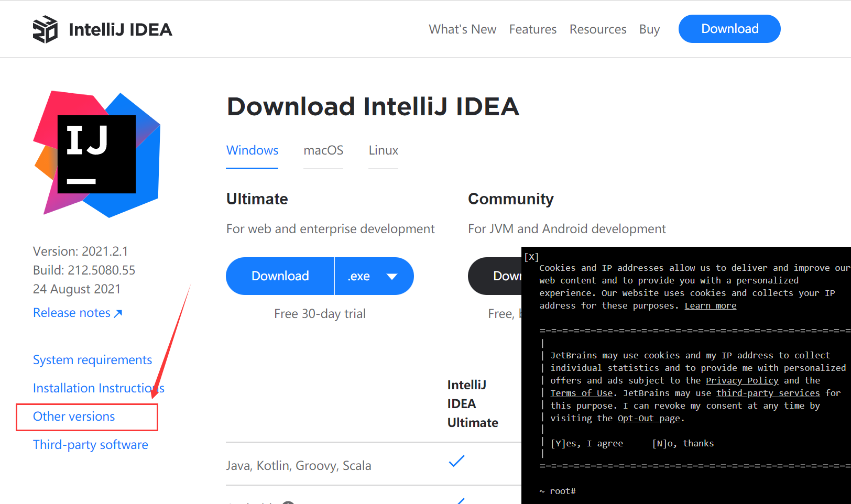Click 'For JVM and Android development' text

(567, 229)
